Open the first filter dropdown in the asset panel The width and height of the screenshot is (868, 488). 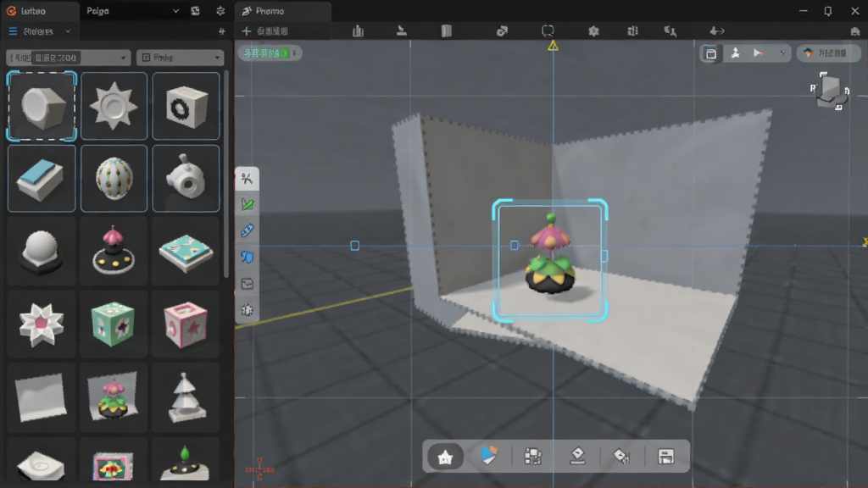(x=68, y=58)
